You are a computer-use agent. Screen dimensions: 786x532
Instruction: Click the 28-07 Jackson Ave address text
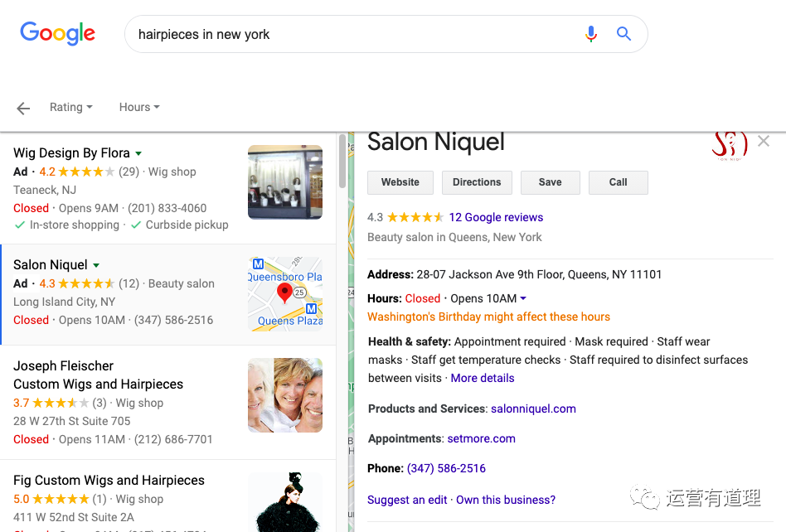[x=539, y=274]
